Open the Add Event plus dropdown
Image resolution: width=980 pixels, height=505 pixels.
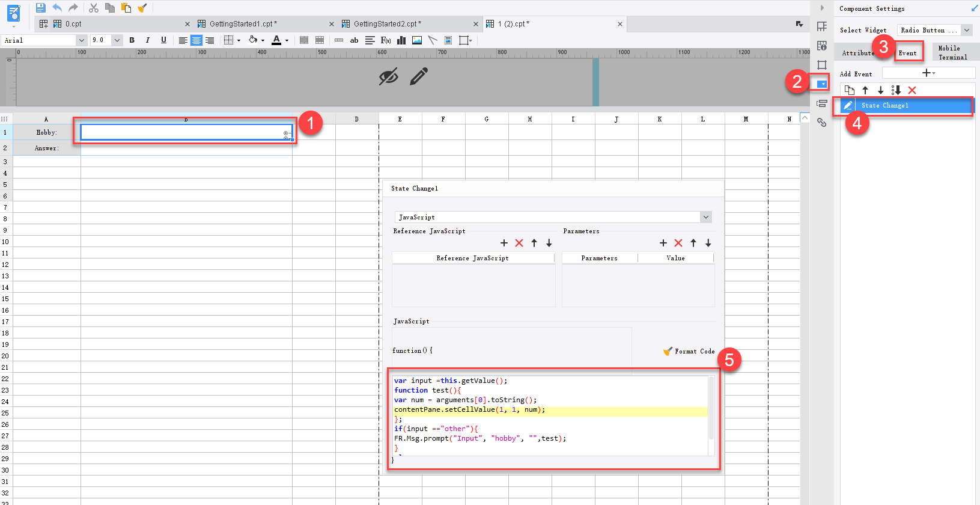point(928,73)
